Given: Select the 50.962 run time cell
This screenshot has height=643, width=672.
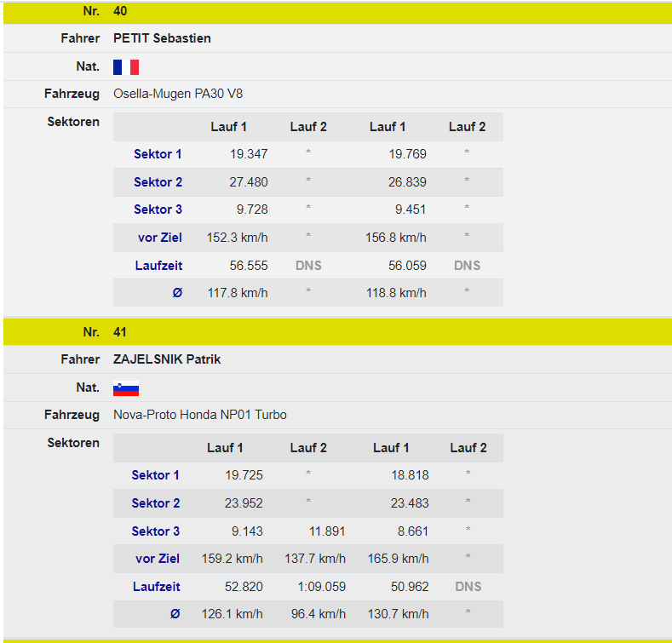Looking at the screenshot, I should tap(409, 587).
